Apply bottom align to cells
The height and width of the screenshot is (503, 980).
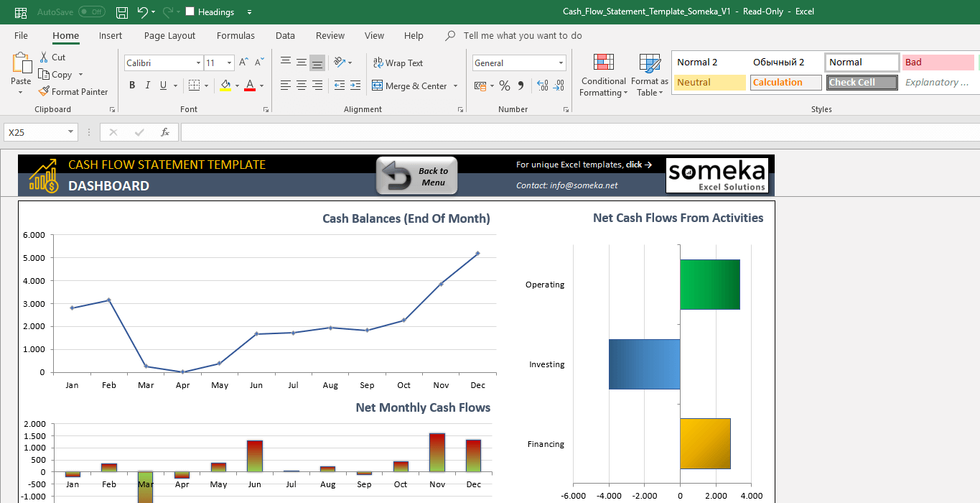[x=317, y=63]
